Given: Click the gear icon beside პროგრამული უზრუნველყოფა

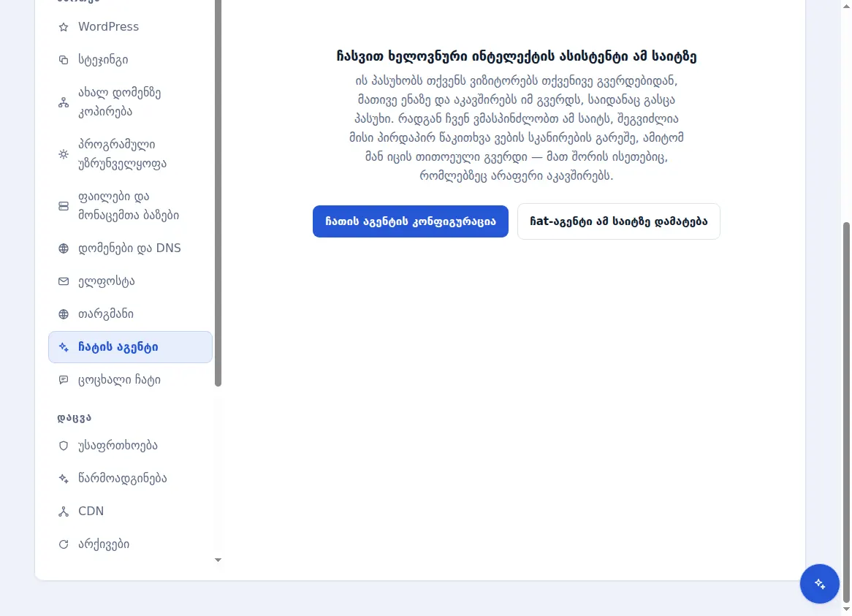Looking at the screenshot, I should point(64,154).
